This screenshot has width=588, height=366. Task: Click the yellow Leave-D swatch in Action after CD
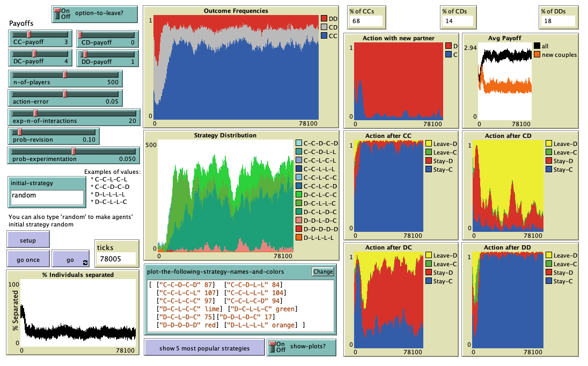(549, 144)
